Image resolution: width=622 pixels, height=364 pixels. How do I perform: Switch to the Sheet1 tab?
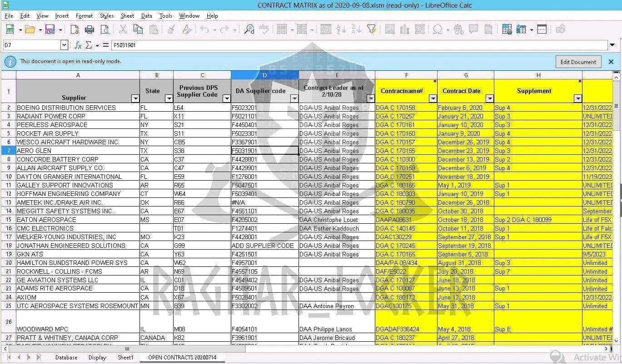tap(125, 358)
